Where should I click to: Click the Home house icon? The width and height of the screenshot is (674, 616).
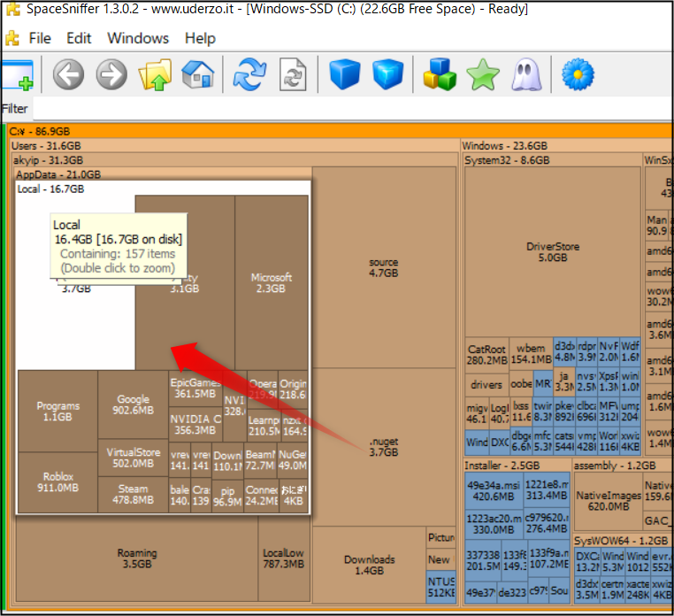(x=198, y=74)
